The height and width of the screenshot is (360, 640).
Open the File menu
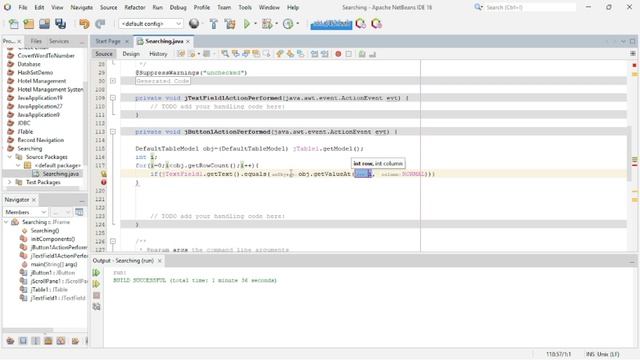pos(23,7)
